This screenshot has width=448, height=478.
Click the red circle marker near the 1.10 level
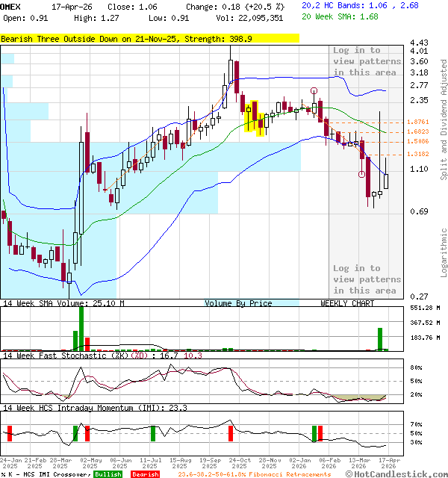pos(362,175)
